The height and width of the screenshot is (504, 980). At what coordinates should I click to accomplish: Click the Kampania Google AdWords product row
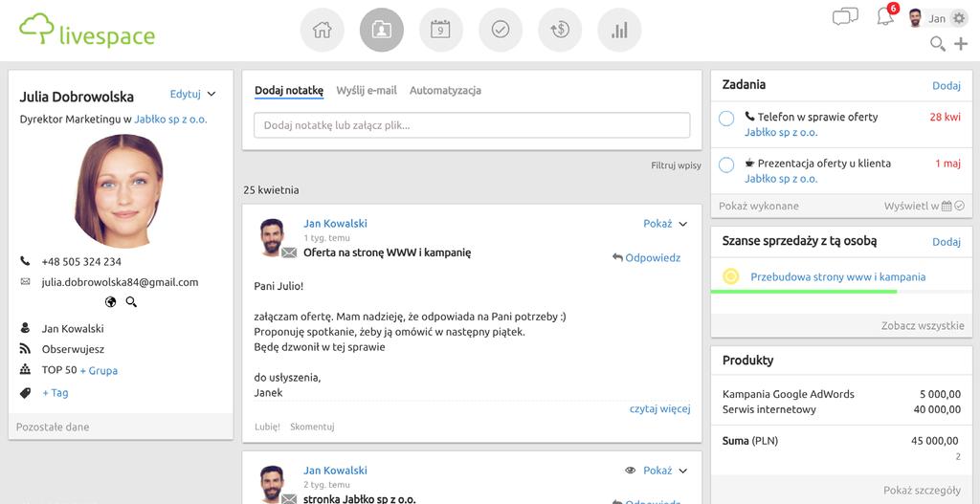(x=841, y=394)
